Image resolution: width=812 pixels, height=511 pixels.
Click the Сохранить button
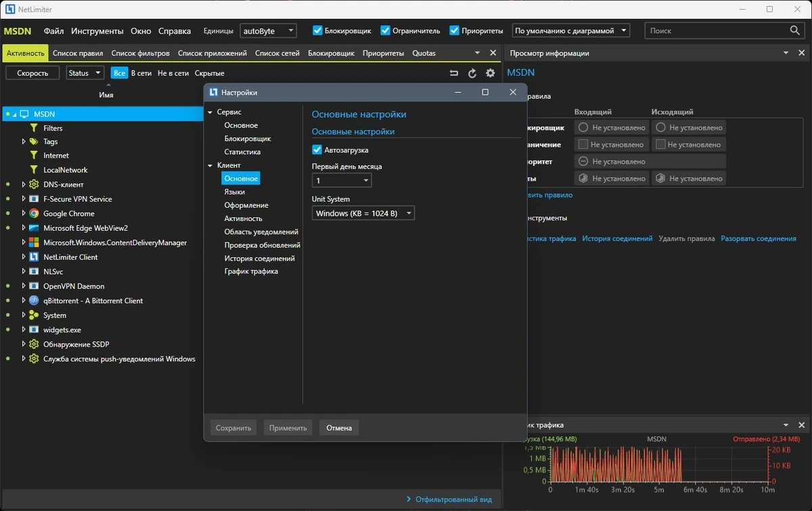[x=233, y=428]
